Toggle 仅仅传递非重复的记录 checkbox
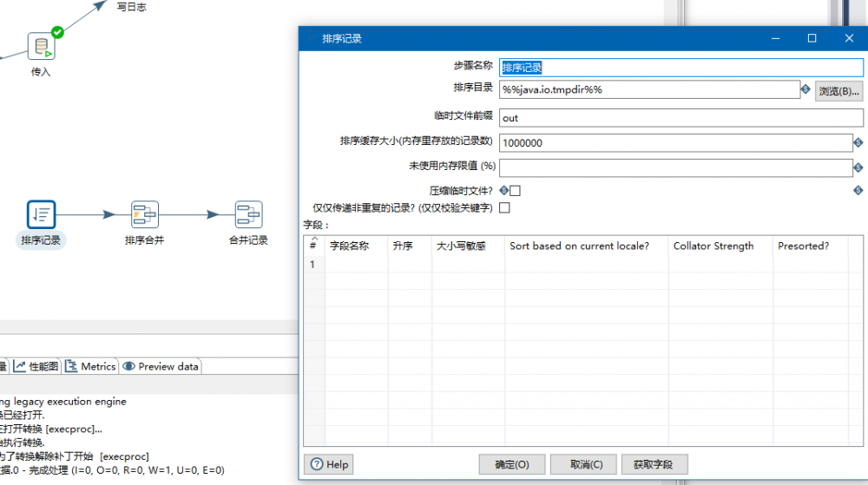Image resolution: width=868 pixels, height=485 pixels. pos(504,208)
